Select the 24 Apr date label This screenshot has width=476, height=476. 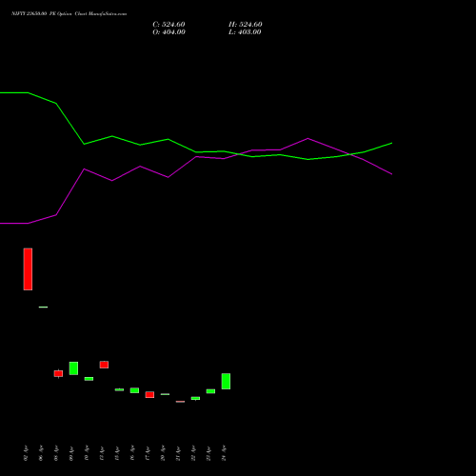(224, 453)
